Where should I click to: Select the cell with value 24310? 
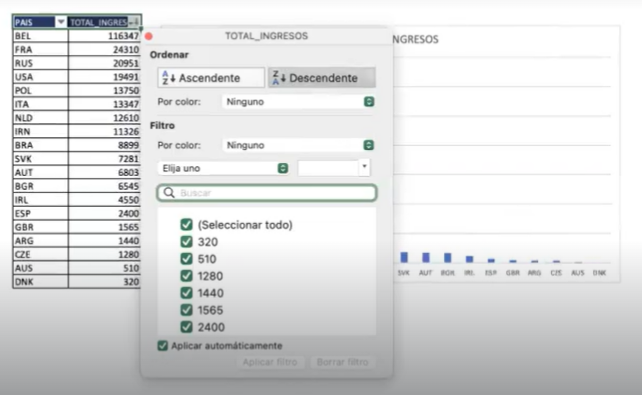104,50
